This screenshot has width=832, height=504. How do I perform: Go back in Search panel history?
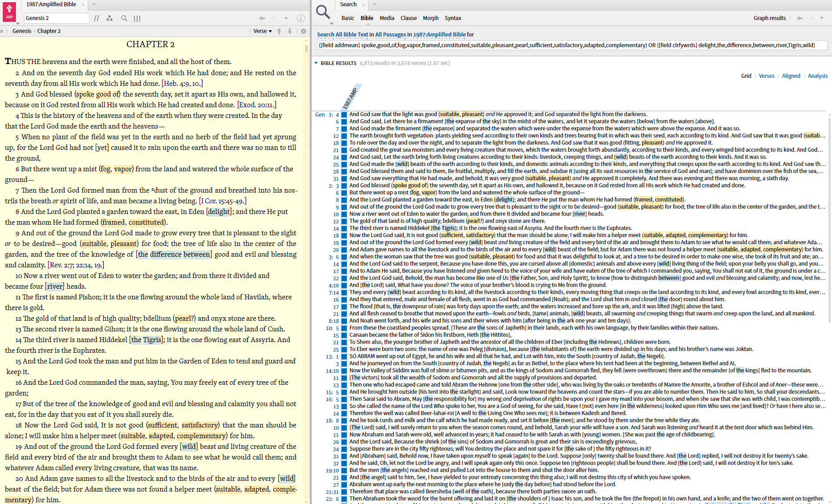(800, 18)
